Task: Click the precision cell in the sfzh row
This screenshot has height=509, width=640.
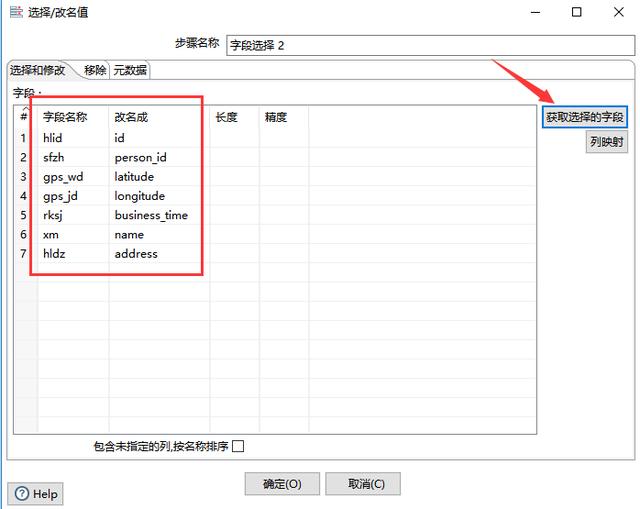Action: (284, 157)
